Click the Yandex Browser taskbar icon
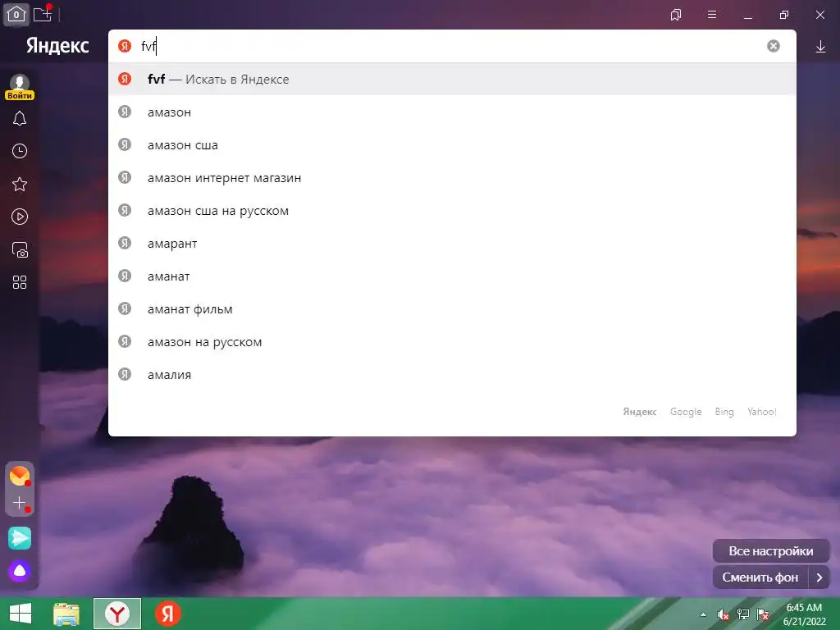840x630 pixels. pos(117,614)
